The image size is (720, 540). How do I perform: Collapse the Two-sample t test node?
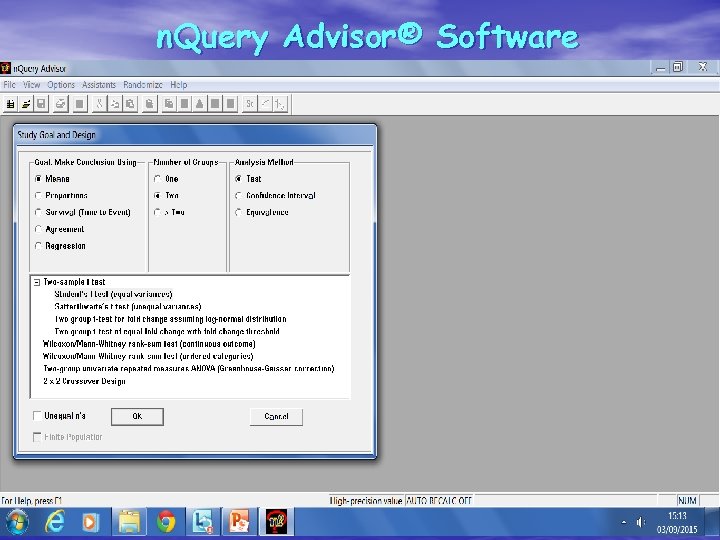[x=37, y=282]
